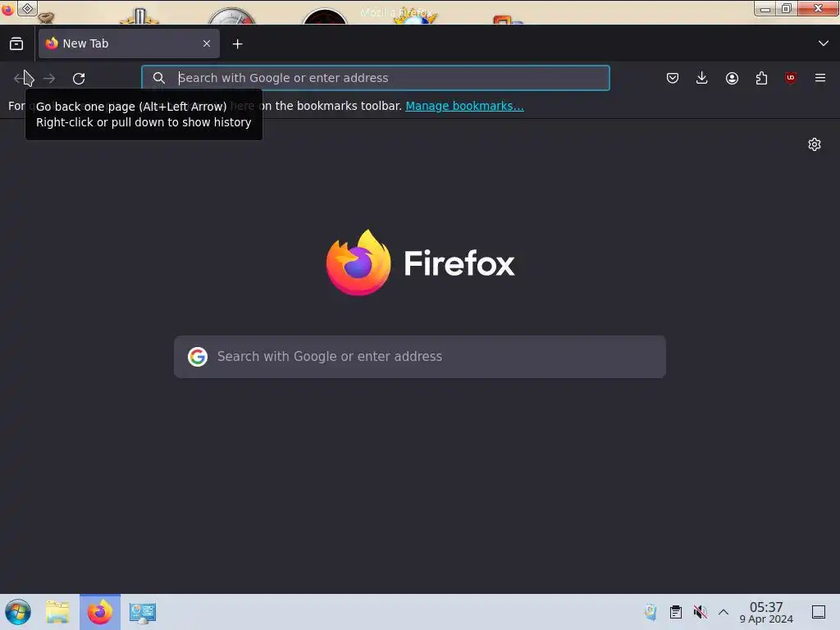This screenshot has width=840, height=630.
Task: Reload the current page
Action: point(79,78)
